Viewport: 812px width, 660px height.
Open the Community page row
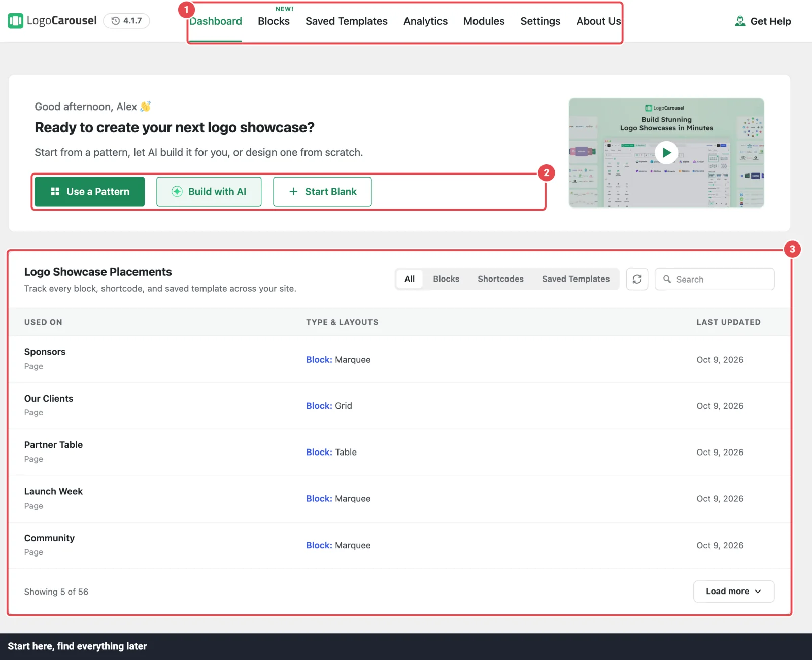(x=399, y=545)
